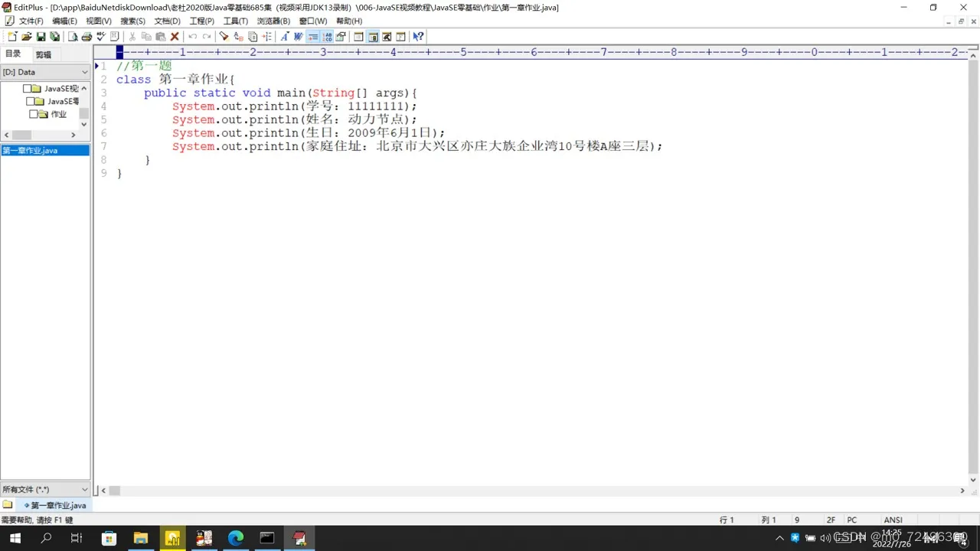
Task: Open File Explorer from the taskbar
Action: 141,538
